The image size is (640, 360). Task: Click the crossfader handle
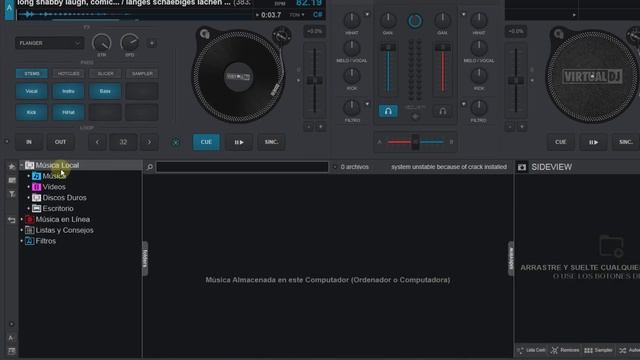click(x=415, y=142)
